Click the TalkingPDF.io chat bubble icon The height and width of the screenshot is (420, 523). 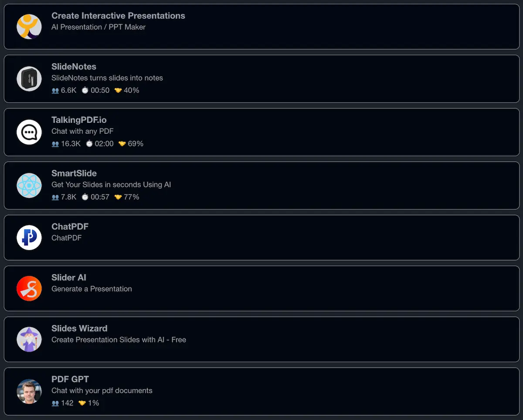29,132
